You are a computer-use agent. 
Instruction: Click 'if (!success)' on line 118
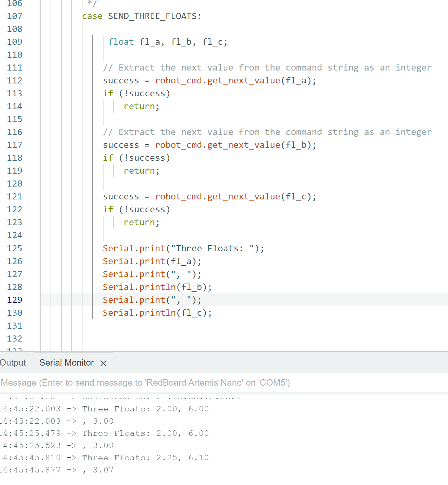click(136, 158)
